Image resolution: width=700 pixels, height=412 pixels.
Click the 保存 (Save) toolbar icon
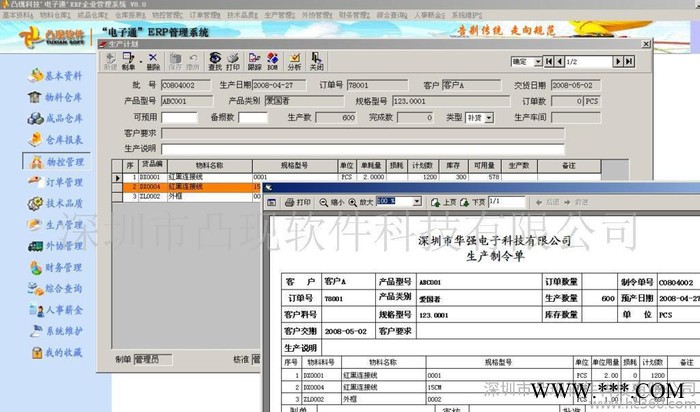[175, 61]
